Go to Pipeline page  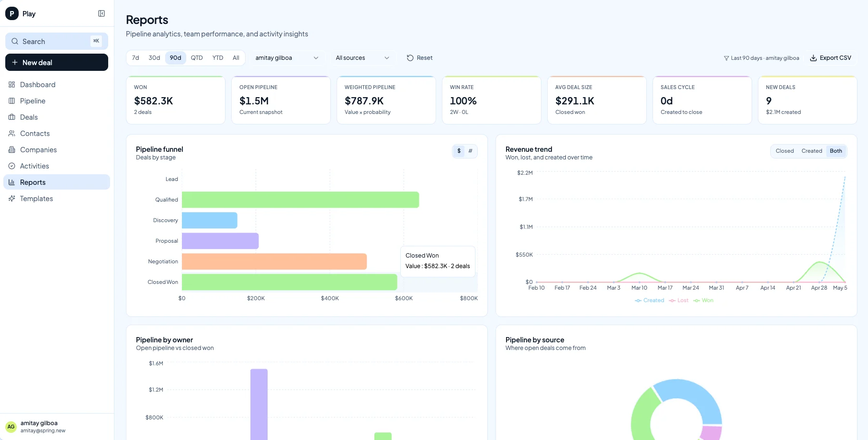pos(56,101)
